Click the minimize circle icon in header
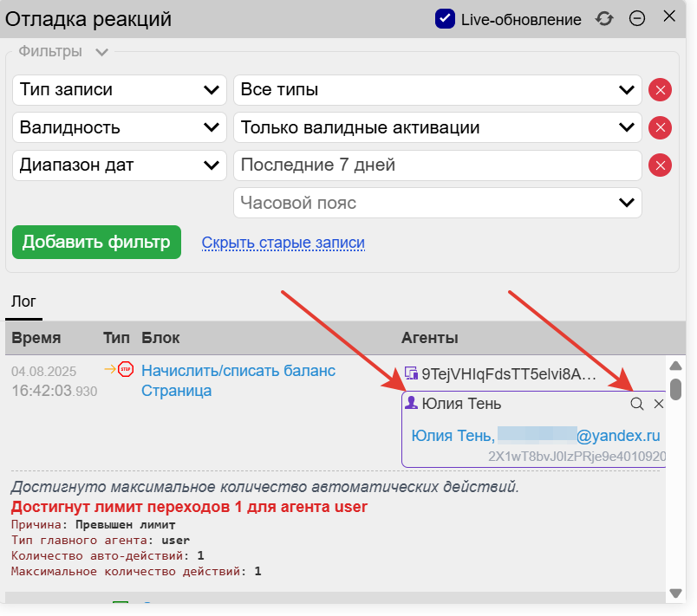Image resolution: width=697 pixels, height=616 pixels. coord(637,18)
